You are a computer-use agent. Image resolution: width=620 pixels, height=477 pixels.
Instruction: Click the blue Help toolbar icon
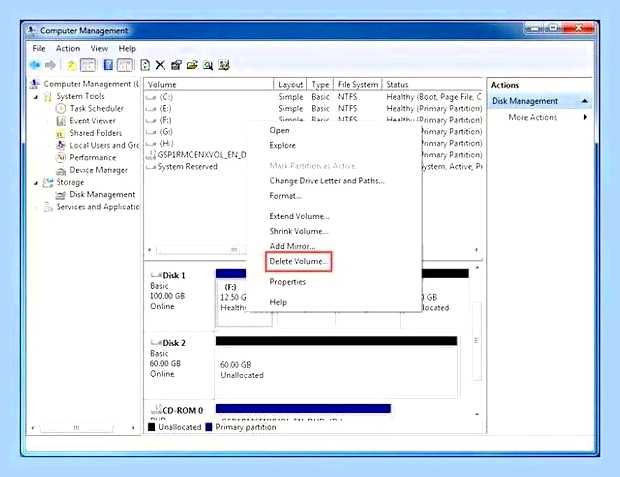tap(108, 65)
